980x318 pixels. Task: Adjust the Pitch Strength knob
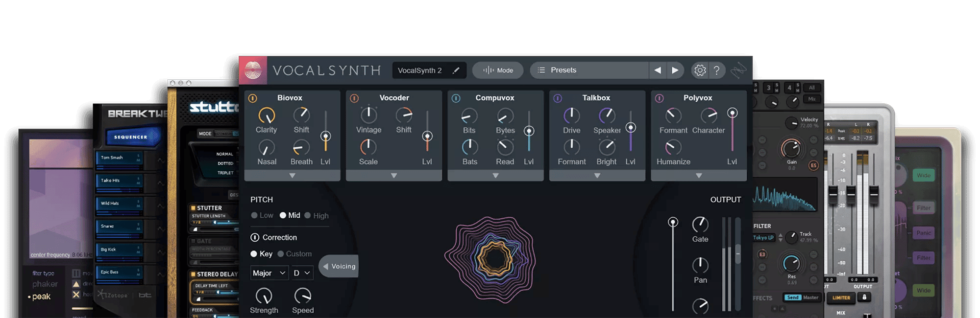264,296
